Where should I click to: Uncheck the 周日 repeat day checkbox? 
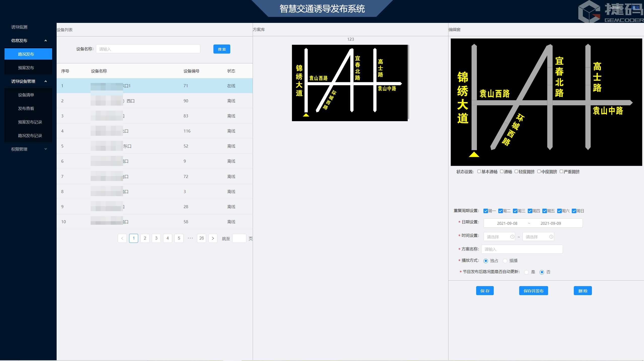574,211
